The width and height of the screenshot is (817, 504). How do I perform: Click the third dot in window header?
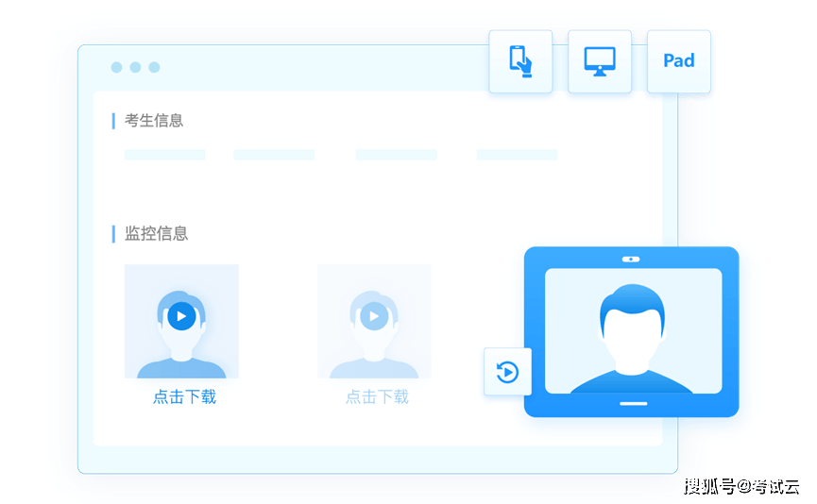coord(154,67)
